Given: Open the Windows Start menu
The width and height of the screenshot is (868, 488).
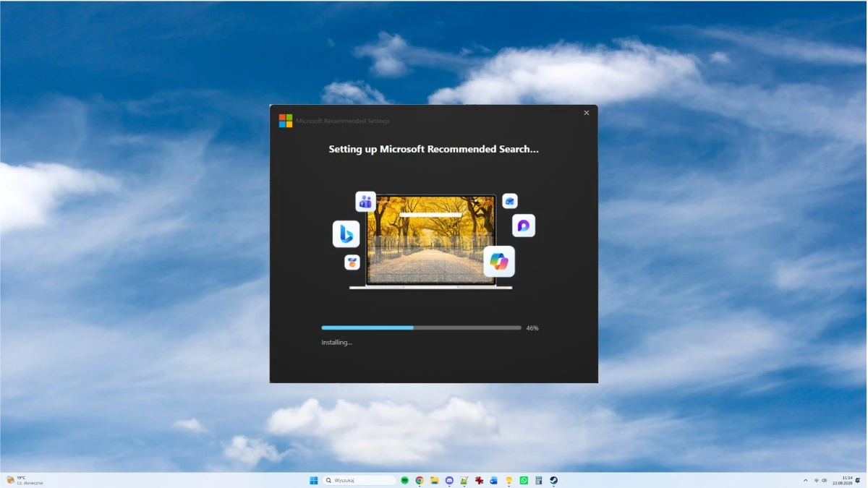Looking at the screenshot, I should tap(314, 480).
